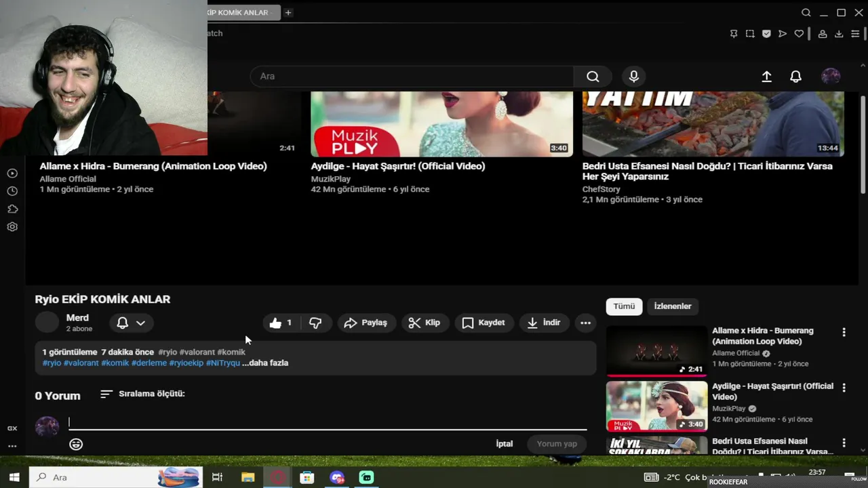Focus the Windows taskbar Ara search box
The width and height of the screenshot is (868, 488).
point(115,477)
